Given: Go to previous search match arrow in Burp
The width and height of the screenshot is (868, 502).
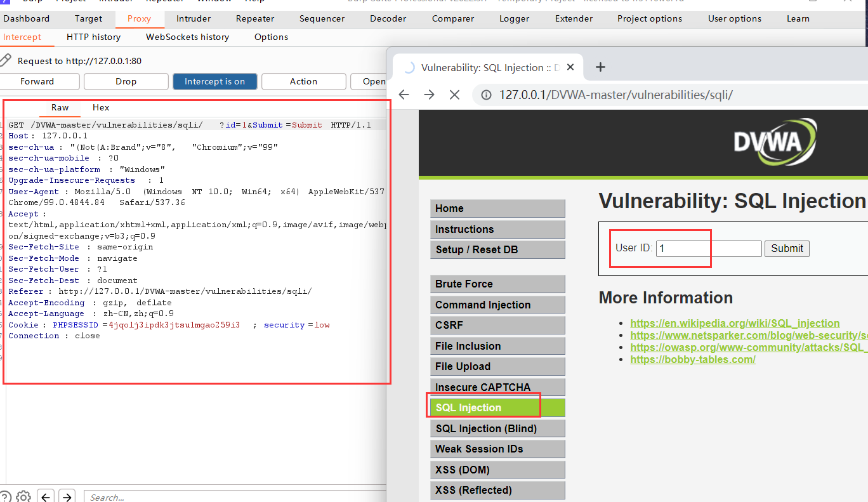Looking at the screenshot, I should pos(46,497).
